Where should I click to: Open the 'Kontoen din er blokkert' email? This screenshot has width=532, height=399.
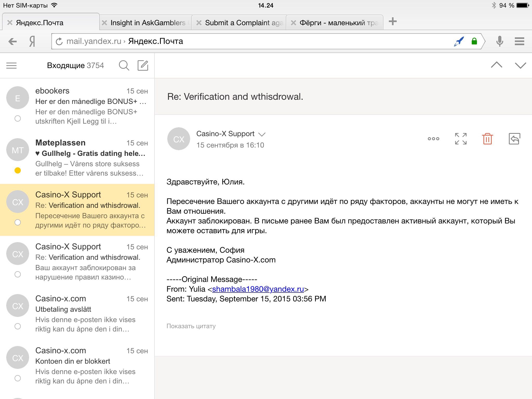click(x=77, y=366)
